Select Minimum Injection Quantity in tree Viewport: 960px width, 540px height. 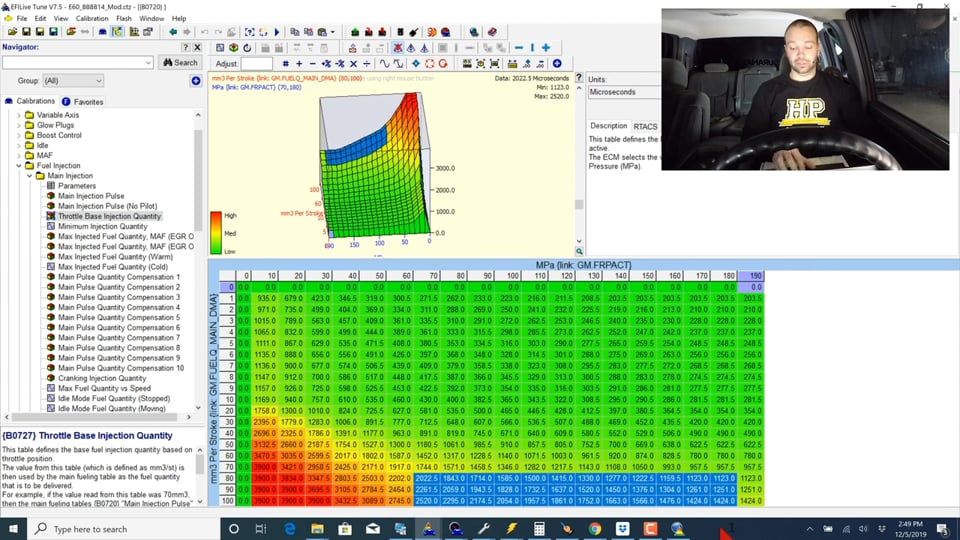[x=102, y=226]
